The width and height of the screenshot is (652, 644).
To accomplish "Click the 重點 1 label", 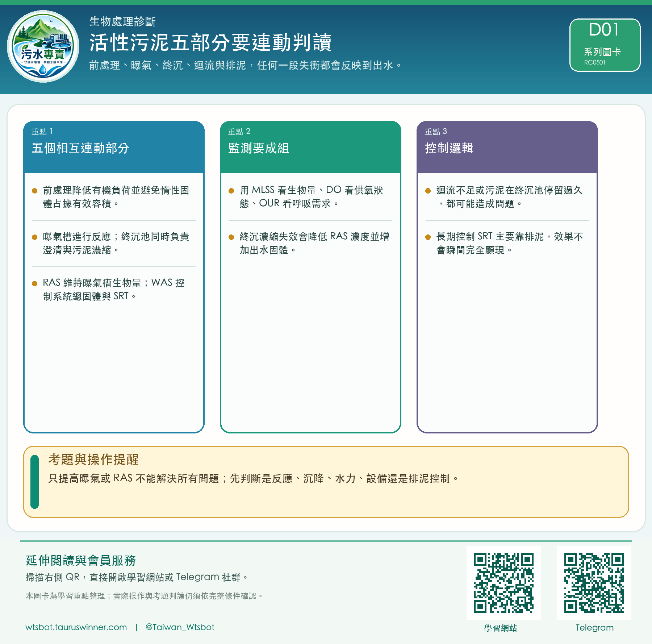I will pos(42,131).
